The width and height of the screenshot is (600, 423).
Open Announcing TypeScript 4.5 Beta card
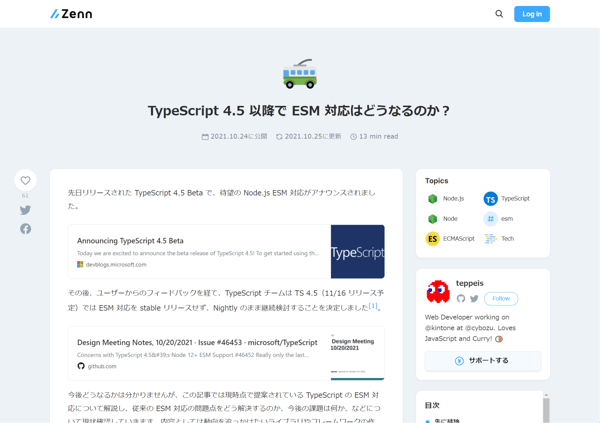(226, 252)
